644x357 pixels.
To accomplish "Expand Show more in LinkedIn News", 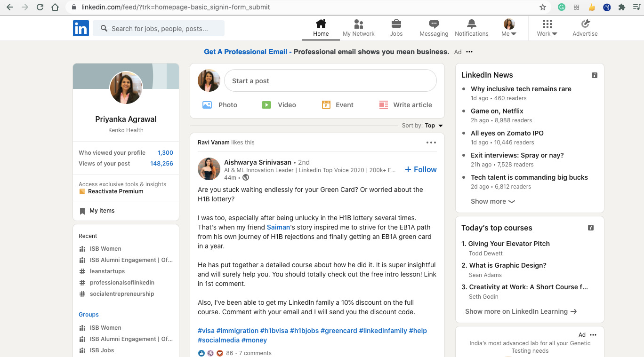I will [x=493, y=201].
